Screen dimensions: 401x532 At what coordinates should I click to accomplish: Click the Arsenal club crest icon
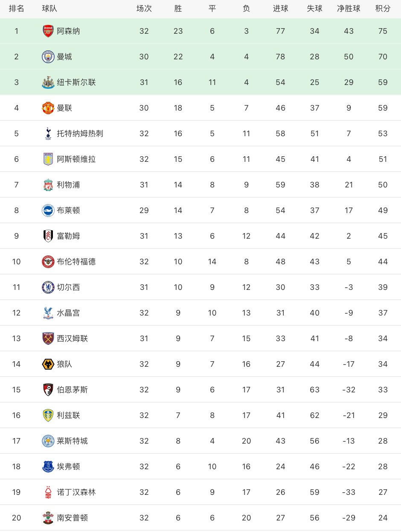pos(48,31)
